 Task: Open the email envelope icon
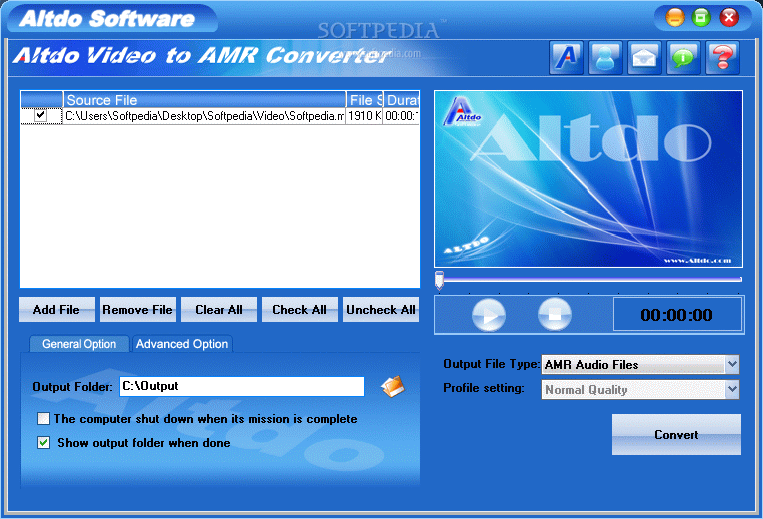tap(644, 58)
